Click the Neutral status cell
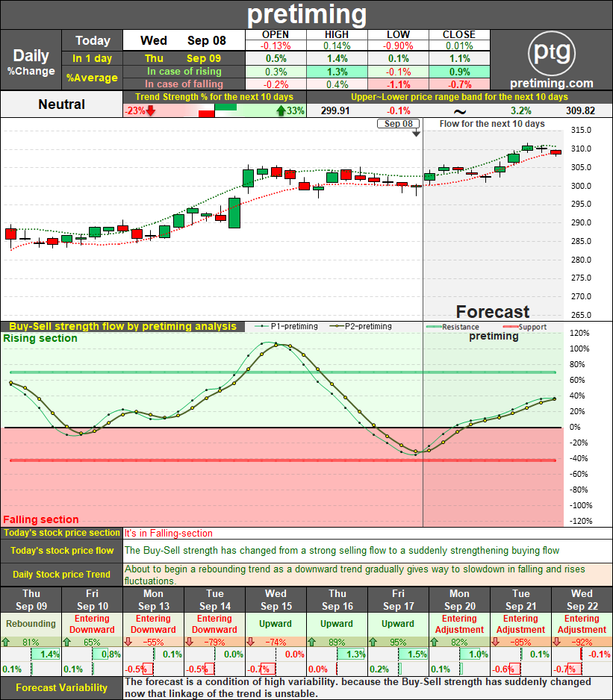The width and height of the screenshot is (613, 700). [61, 104]
